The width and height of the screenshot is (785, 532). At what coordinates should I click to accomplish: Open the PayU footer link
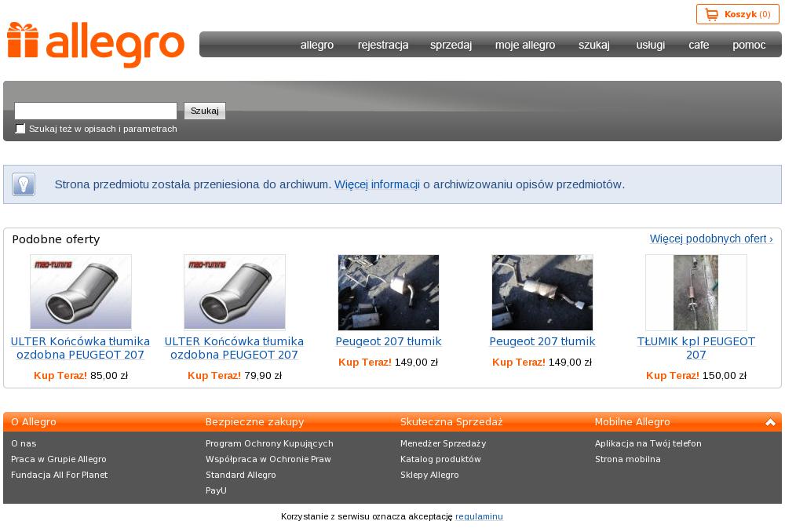tap(216, 490)
